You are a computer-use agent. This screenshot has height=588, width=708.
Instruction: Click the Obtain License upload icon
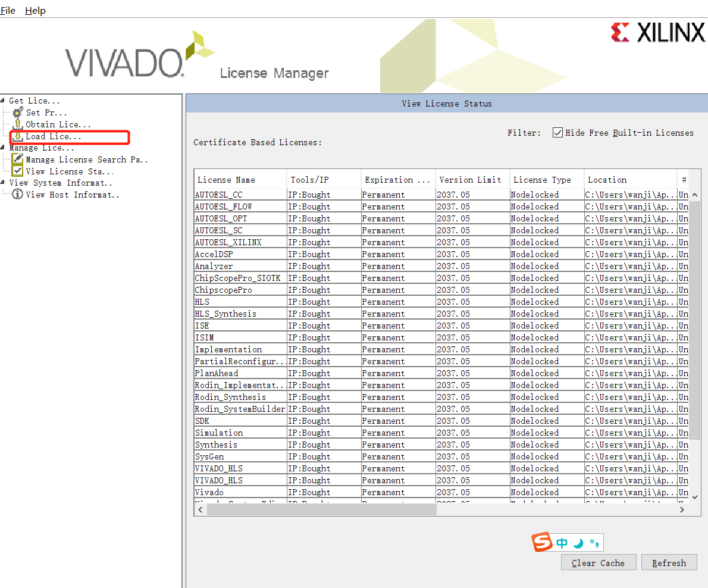[x=18, y=124]
